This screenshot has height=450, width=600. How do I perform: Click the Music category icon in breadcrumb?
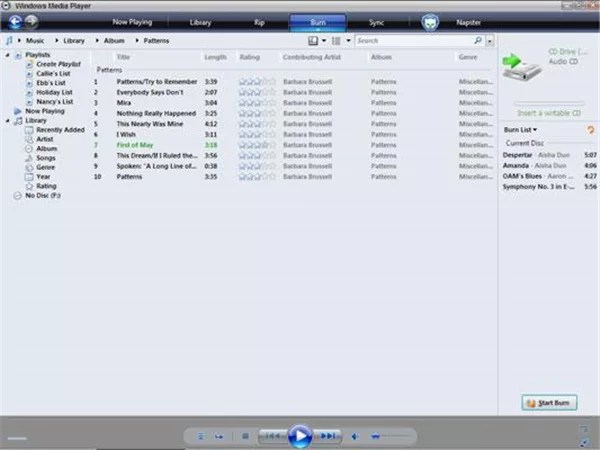(9, 41)
